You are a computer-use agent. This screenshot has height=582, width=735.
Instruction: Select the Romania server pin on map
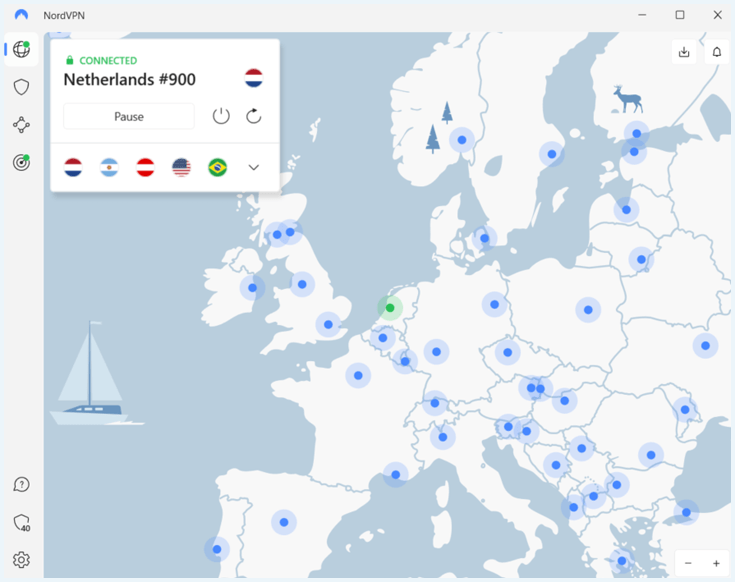tap(651, 455)
